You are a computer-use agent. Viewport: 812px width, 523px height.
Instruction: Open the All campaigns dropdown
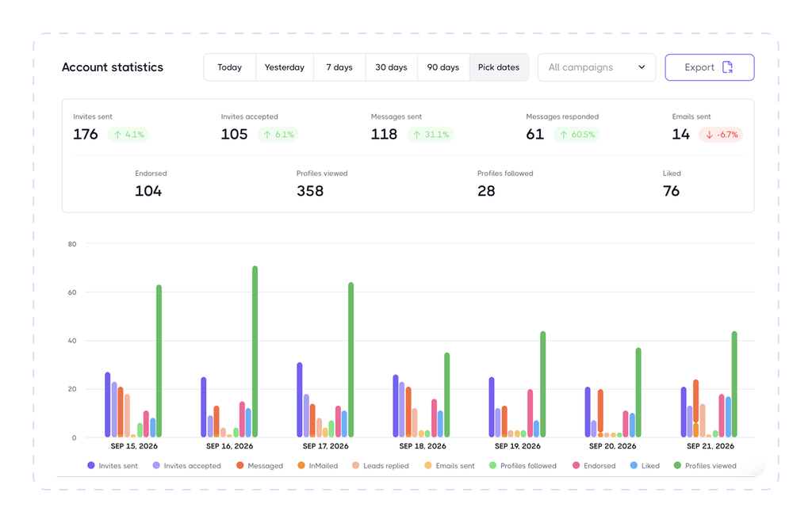(596, 67)
